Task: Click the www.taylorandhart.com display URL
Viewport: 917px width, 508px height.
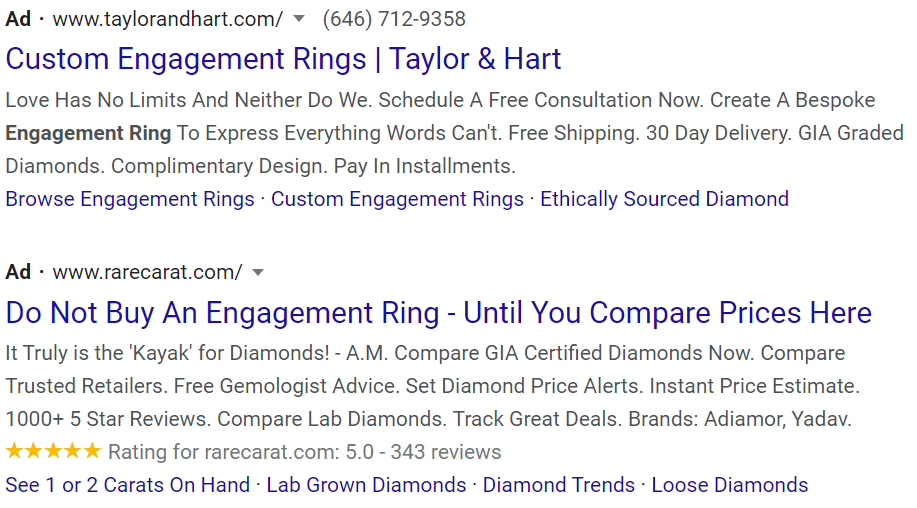Action: click(x=167, y=19)
